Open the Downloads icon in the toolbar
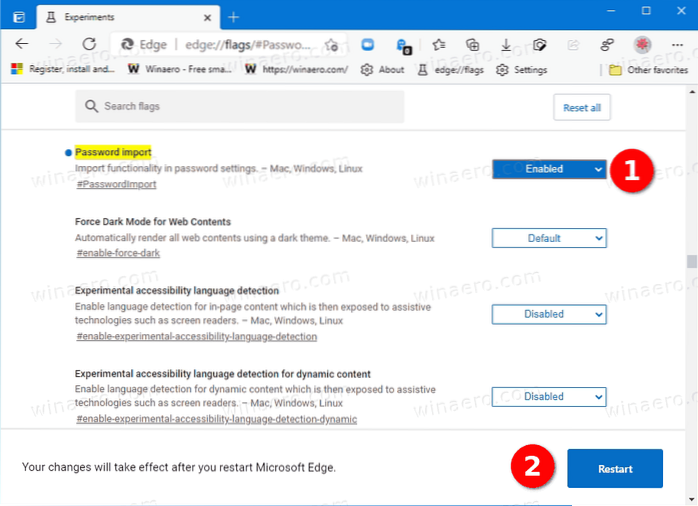698x506 pixels. (505, 44)
